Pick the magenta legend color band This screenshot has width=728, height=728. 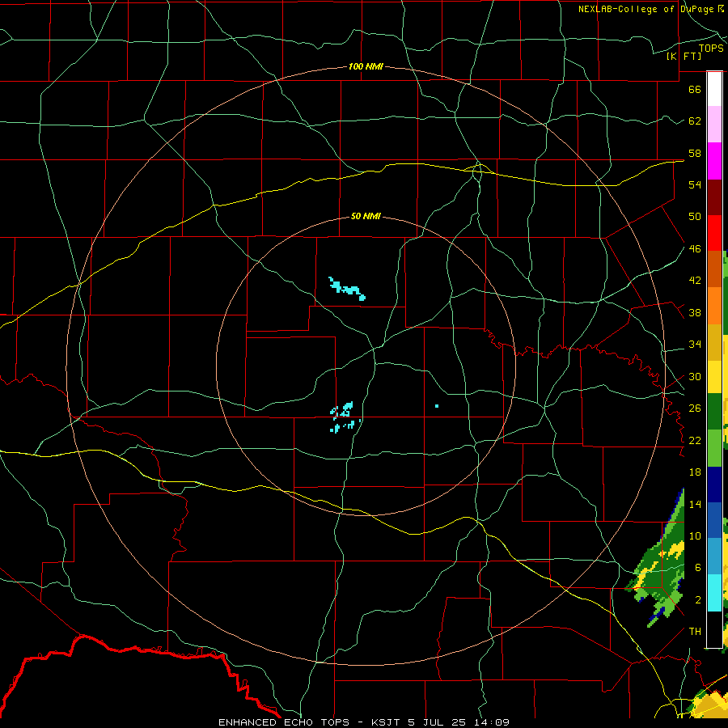(714, 161)
